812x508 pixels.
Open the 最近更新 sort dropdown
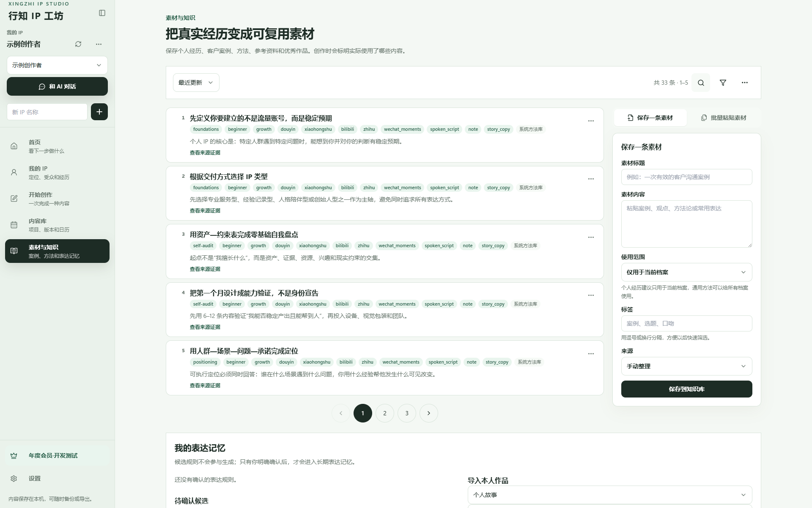click(196, 83)
